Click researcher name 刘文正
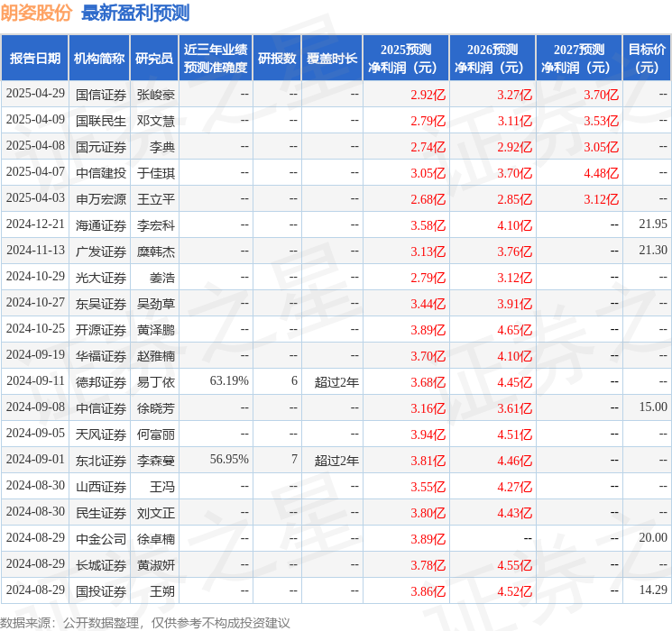 click(x=155, y=513)
